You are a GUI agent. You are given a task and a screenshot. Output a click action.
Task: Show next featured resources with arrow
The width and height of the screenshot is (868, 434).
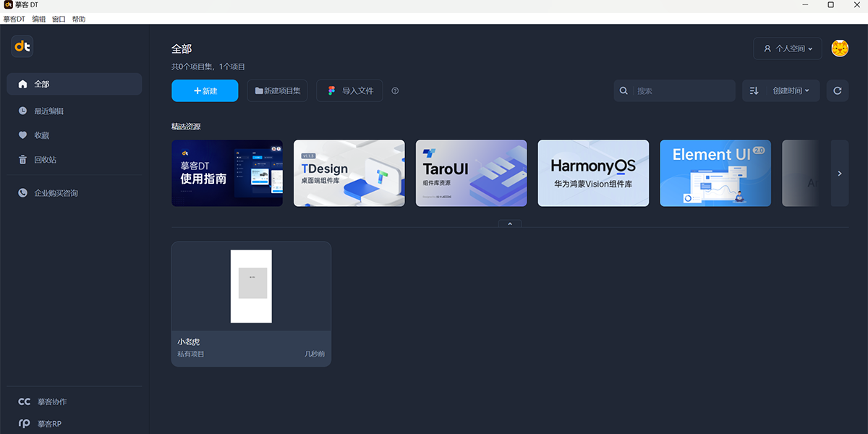coord(840,173)
